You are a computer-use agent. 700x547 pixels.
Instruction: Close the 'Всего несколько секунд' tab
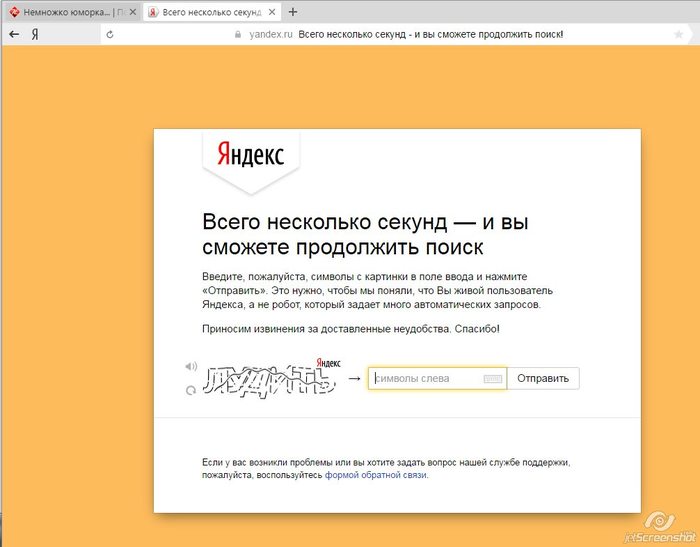272,12
